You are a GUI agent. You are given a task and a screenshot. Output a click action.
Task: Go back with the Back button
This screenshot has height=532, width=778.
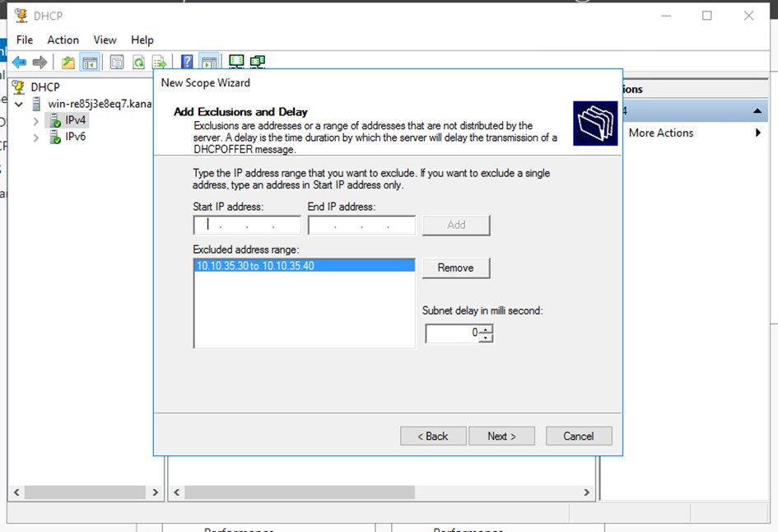coord(433,436)
